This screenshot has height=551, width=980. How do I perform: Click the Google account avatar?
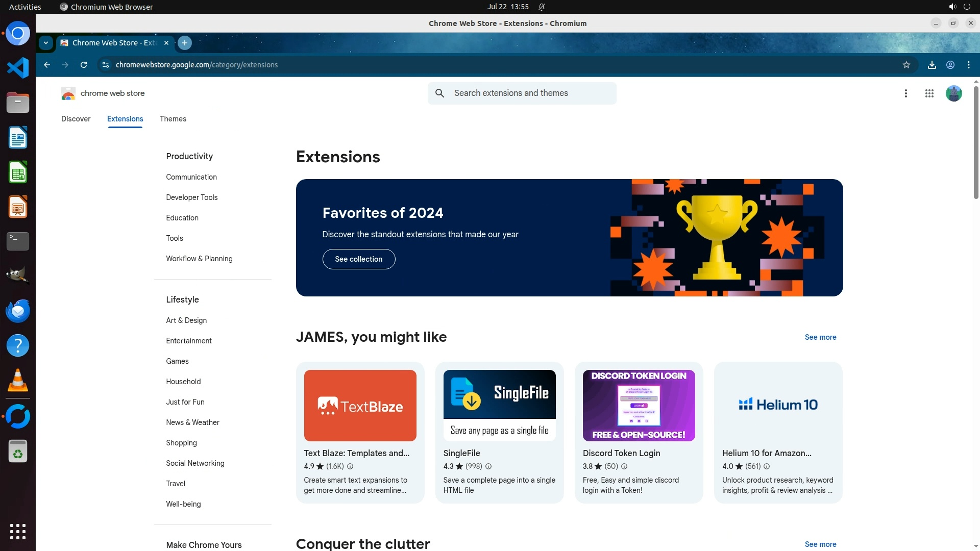(953, 93)
